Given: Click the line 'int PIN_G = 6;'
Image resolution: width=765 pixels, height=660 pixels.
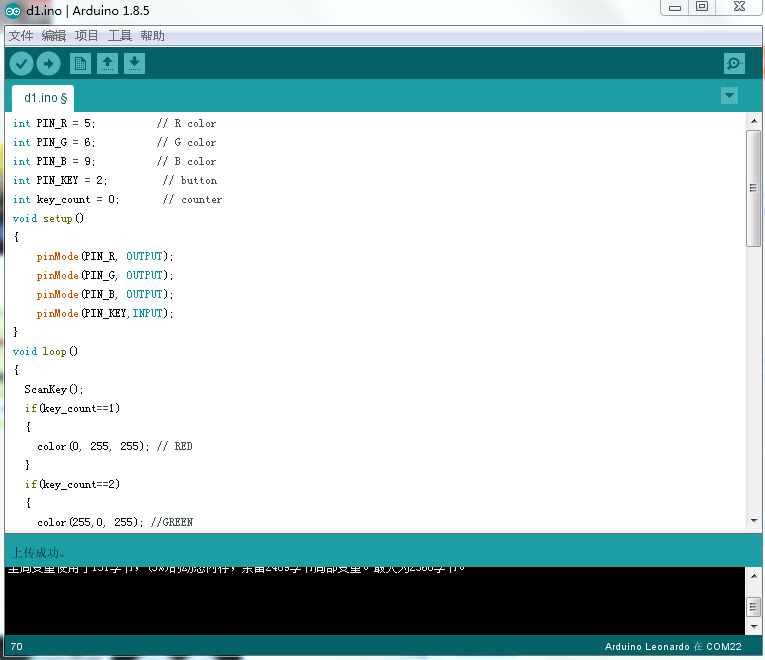Looking at the screenshot, I should pos(54,142).
